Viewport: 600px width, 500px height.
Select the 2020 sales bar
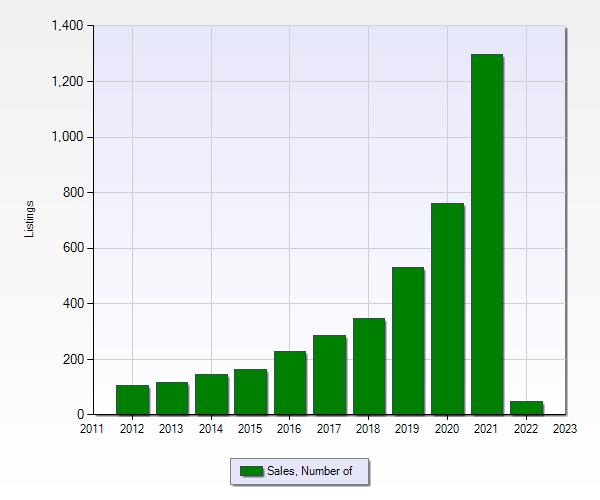(x=447, y=308)
